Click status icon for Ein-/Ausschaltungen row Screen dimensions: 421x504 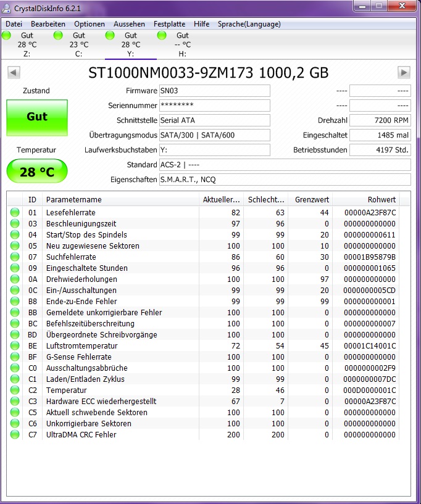[x=15, y=290]
